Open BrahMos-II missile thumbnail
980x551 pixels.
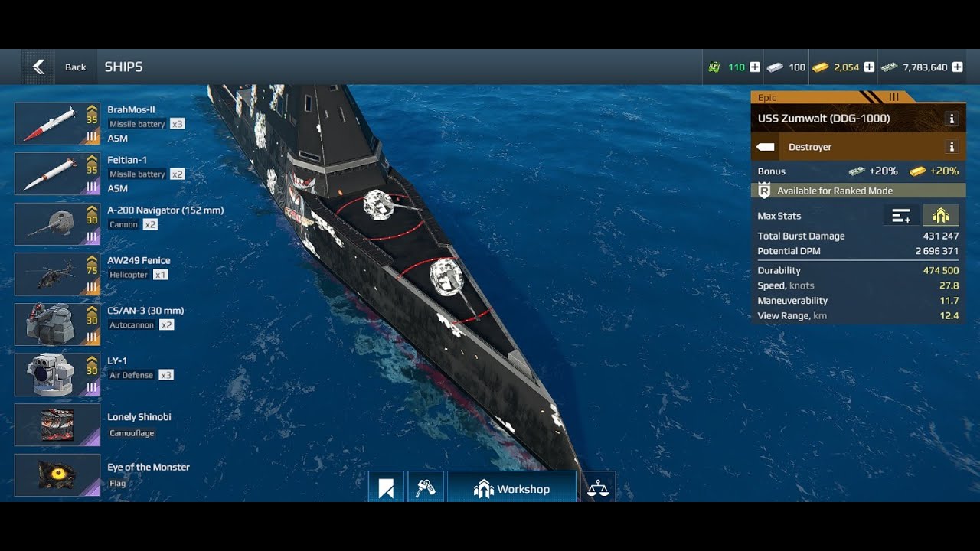57,124
